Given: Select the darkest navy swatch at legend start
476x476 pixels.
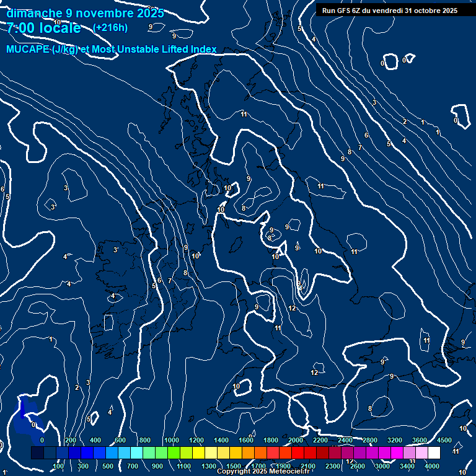Looking at the screenshot, I should pyautogui.click(x=37, y=453).
